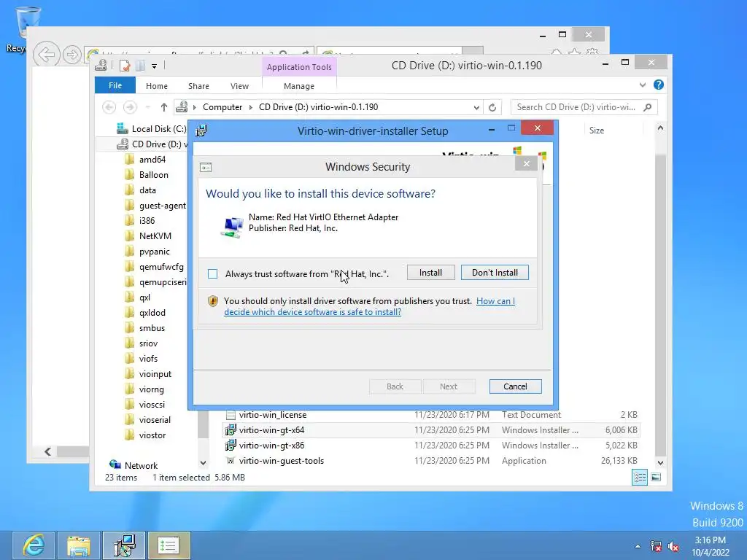747x560 pixels.
Task: Open Internet Explorer from the taskbar
Action: [x=34, y=545]
